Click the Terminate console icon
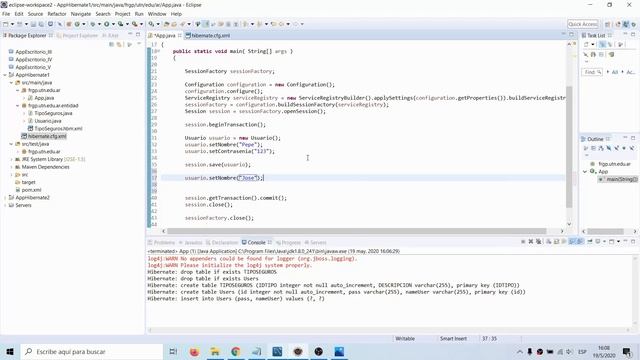This screenshot has height=360, width=640. (x=523, y=242)
